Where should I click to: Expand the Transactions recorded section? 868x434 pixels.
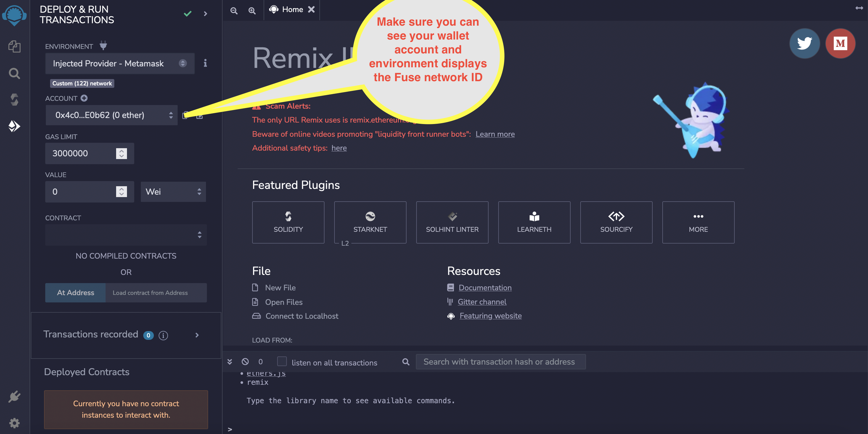197,335
